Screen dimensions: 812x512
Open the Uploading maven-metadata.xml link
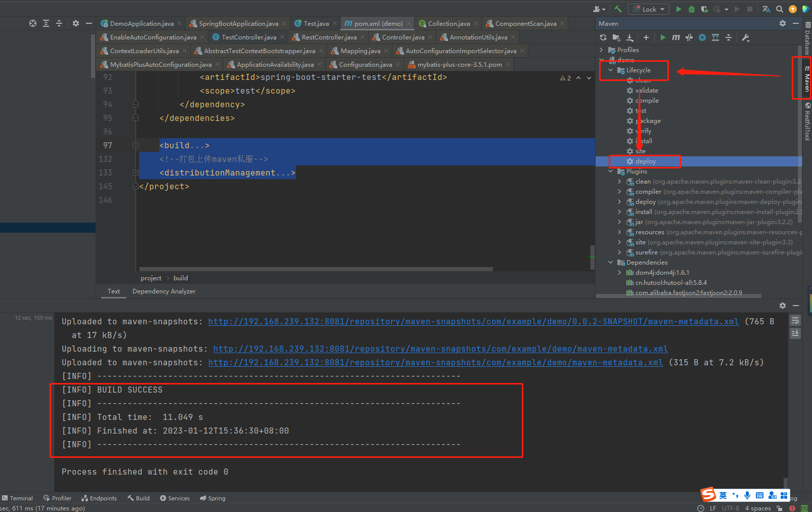(440, 349)
